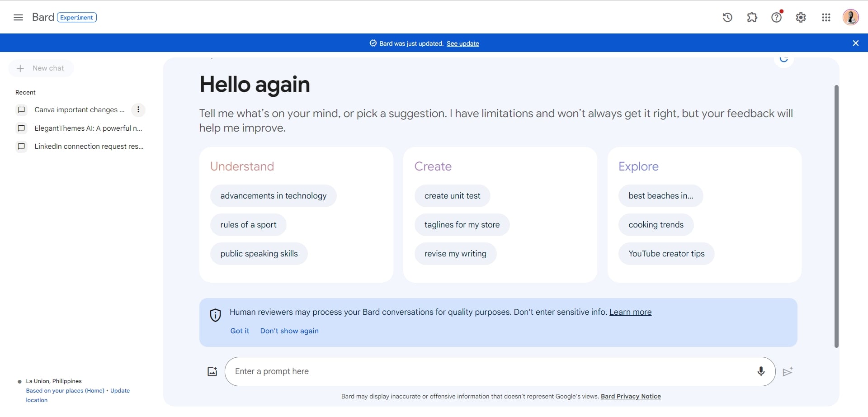Click the Explore card heading
Image resolution: width=868 pixels, height=417 pixels.
(638, 166)
